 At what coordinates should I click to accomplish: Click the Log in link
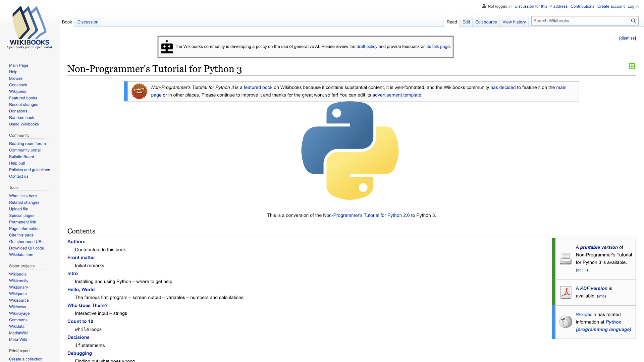point(633,6)
